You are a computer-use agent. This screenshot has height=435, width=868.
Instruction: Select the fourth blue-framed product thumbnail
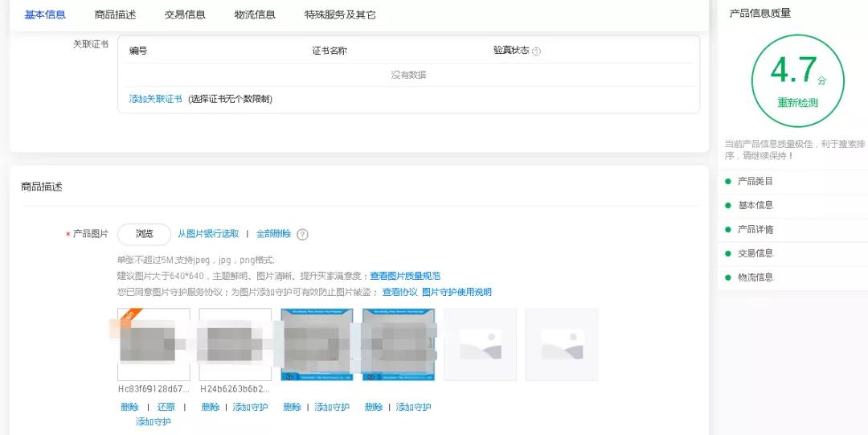pos(399,345)
